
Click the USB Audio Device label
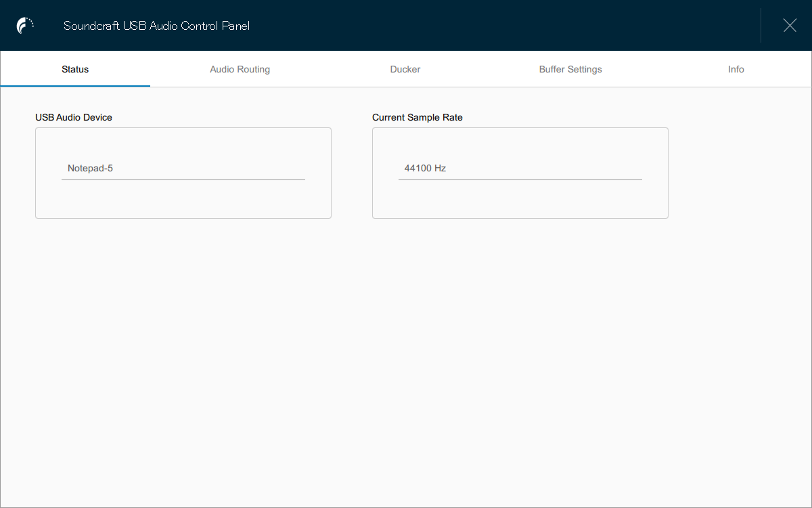[x=74, y=117]
